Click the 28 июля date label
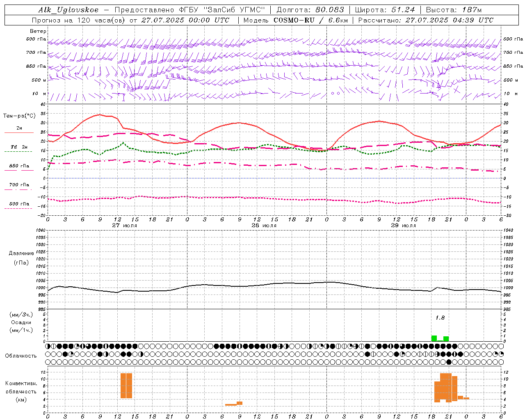Viewport: 525px width, 420px height. pyautogui.click(x=264, y=226)
